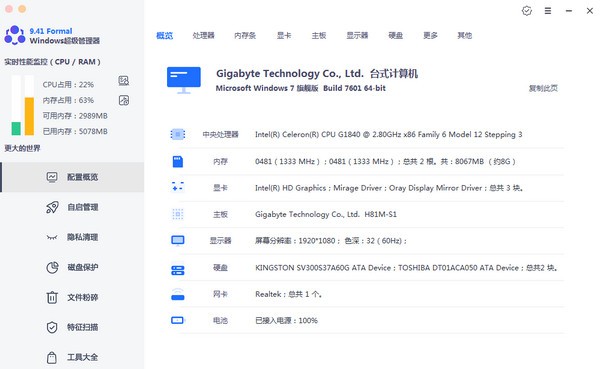Click the Microsoft Windows 7 Build 7601 text
The width and height of the screenshot is (600, 369).
click(x=300, y=88)
